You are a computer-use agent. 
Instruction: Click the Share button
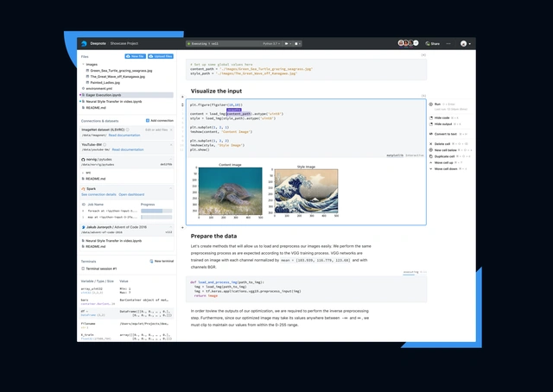coord(432,43)
